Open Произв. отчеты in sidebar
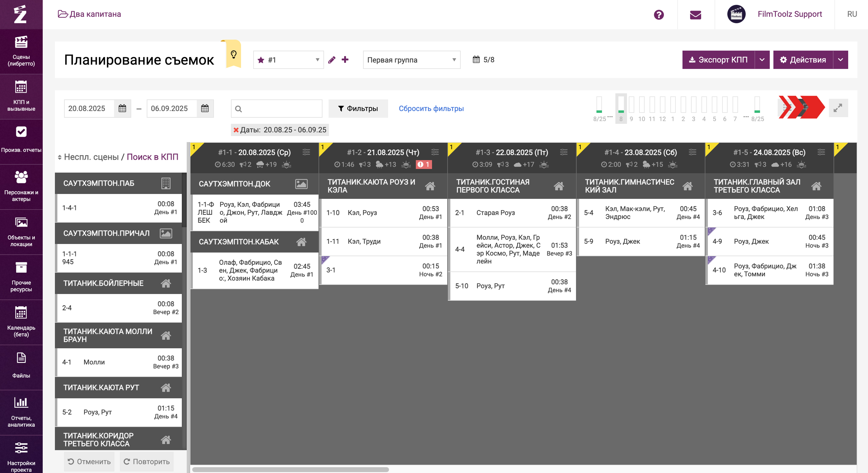The height and width of the screenshot is (473, 868). [21, 142]
